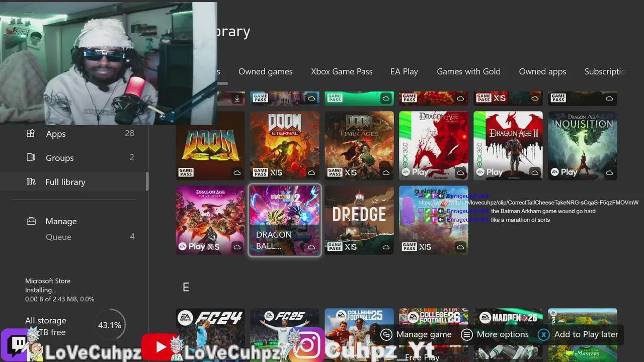Click the Twitch logo in overlay
644x362 pixels.
(x=18, y=344)
